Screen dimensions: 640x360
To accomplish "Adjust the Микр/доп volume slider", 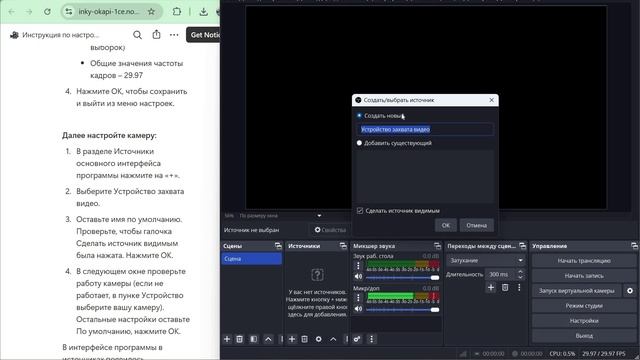I will [x=403, y=310].
